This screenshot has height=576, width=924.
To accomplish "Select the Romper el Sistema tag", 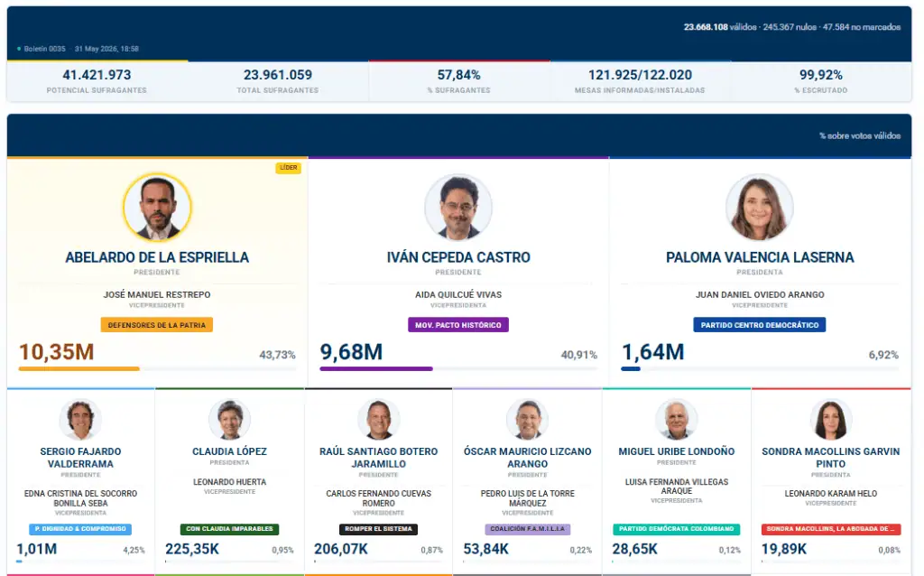I will coord(379,529).
